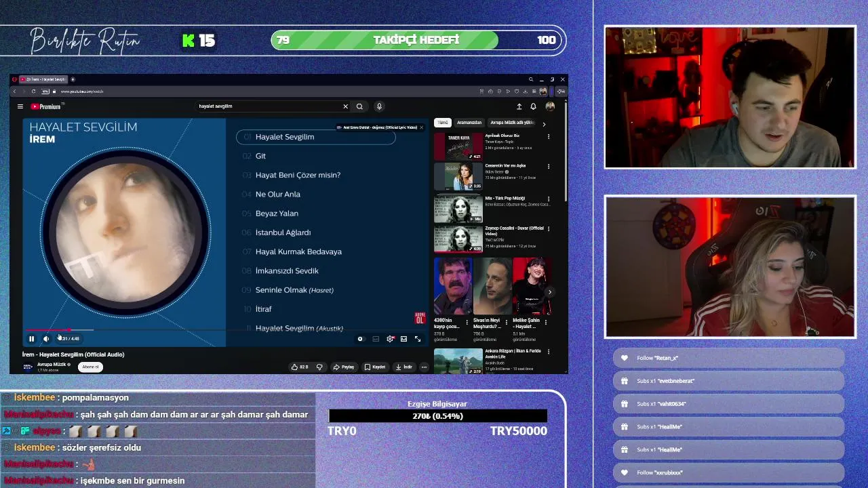Open a new browser tab
868x488 pixels.
pos(73,79)
